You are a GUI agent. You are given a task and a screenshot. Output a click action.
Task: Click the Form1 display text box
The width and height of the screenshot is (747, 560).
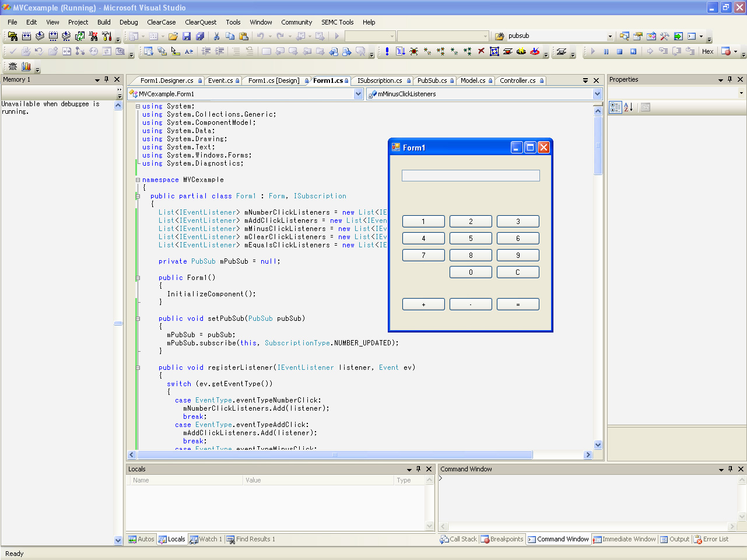click(x=471, y=176)
